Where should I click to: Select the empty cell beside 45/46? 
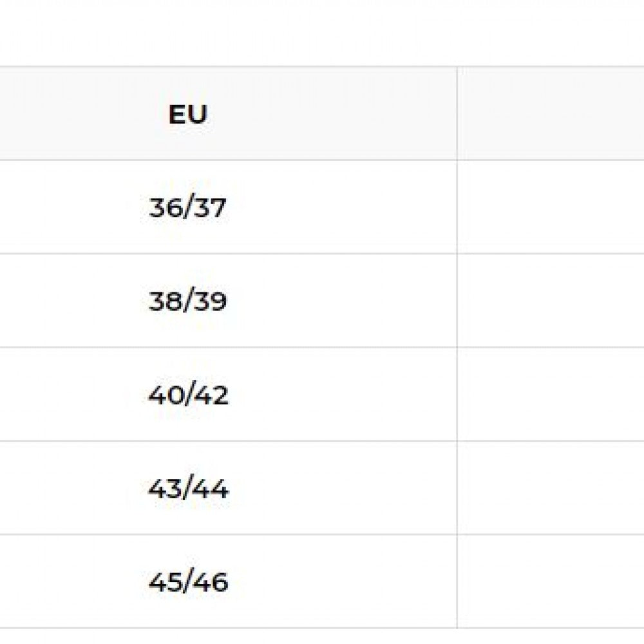pos(551,582)
